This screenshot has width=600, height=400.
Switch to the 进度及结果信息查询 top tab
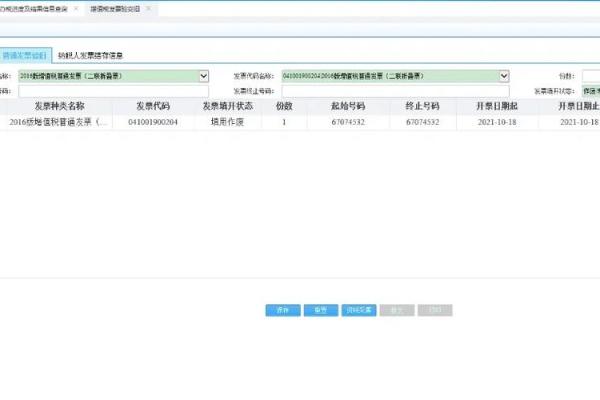click(x=34, y=8)
